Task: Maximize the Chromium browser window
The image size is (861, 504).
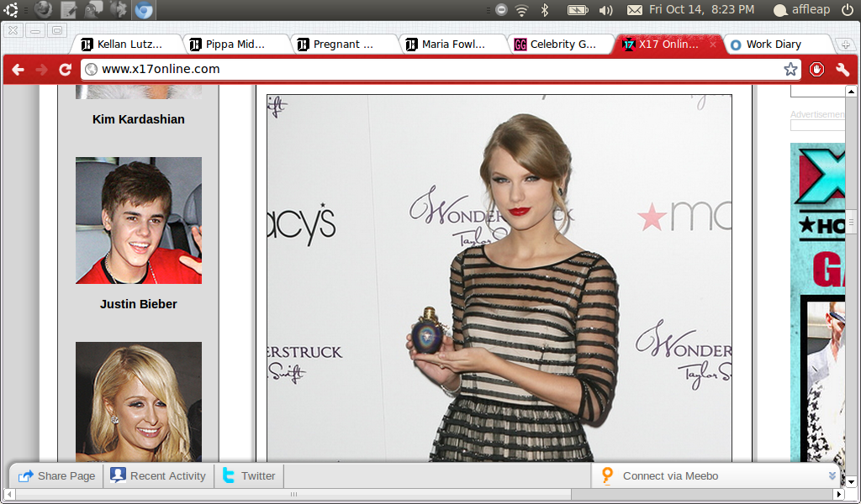Action: [56, 31]
